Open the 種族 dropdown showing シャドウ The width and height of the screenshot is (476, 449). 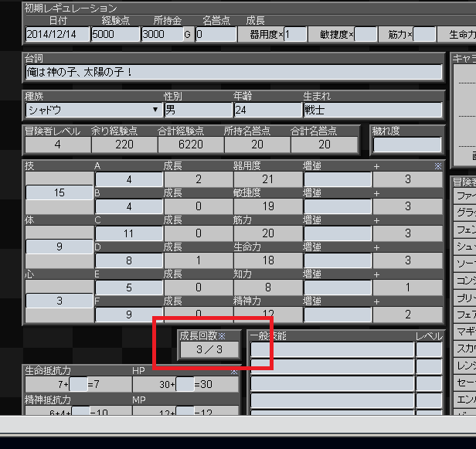pos(92,110)
